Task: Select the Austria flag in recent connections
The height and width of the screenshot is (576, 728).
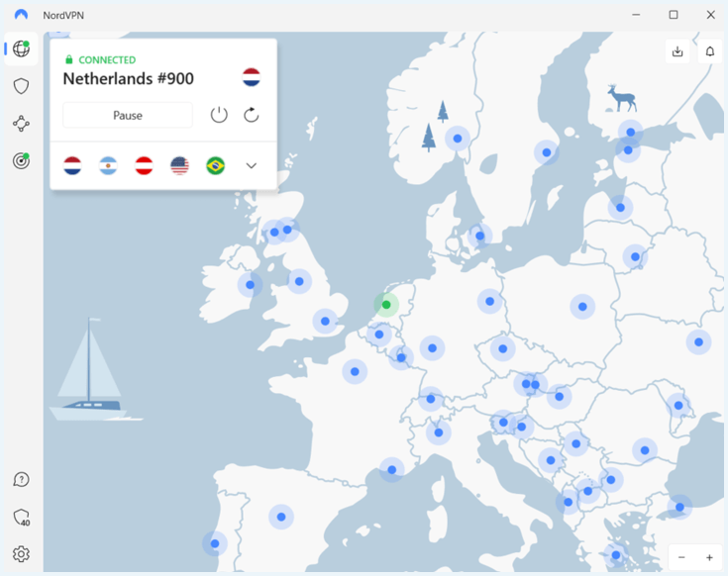Action: [x=144, y=165]
